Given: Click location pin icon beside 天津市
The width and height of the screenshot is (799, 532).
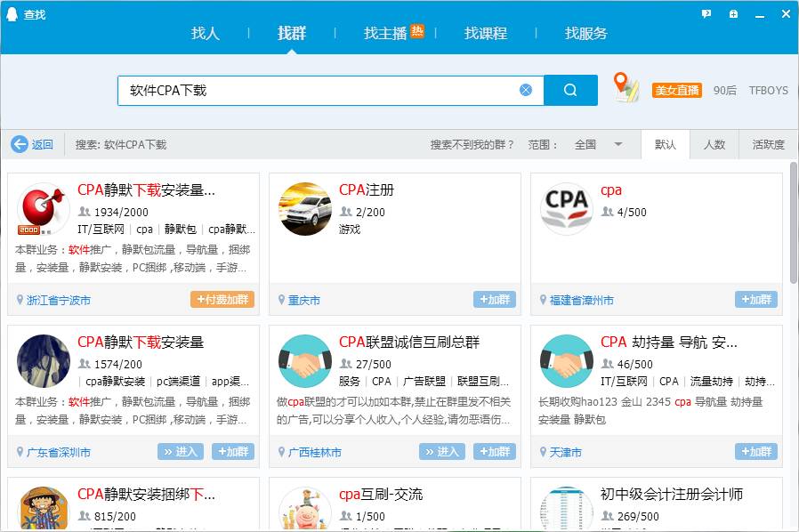Looking at the screenshot, I should 543,451.
